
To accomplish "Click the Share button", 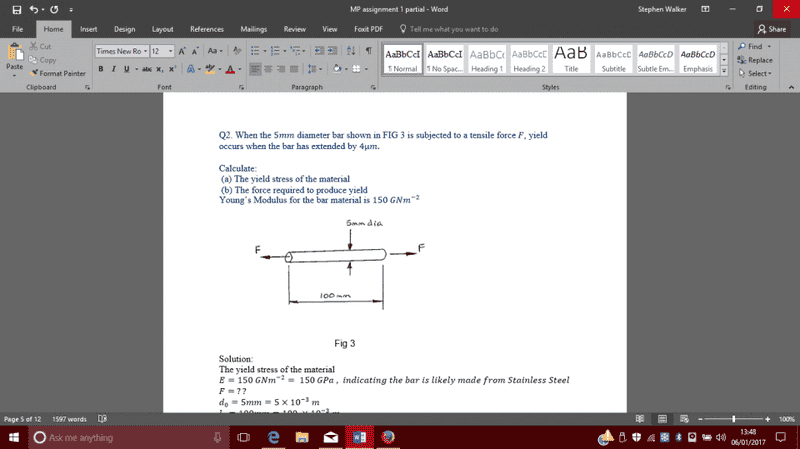I will [771, 29].
